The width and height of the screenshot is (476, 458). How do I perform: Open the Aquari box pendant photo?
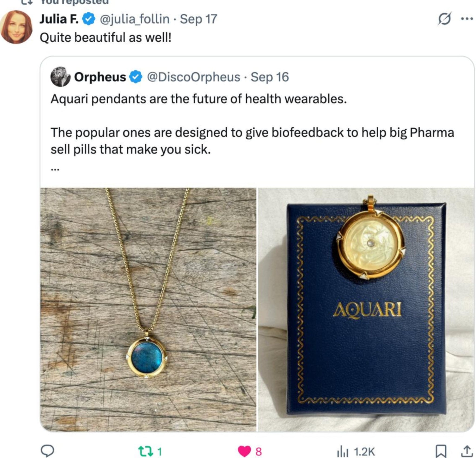click(366, 310)
